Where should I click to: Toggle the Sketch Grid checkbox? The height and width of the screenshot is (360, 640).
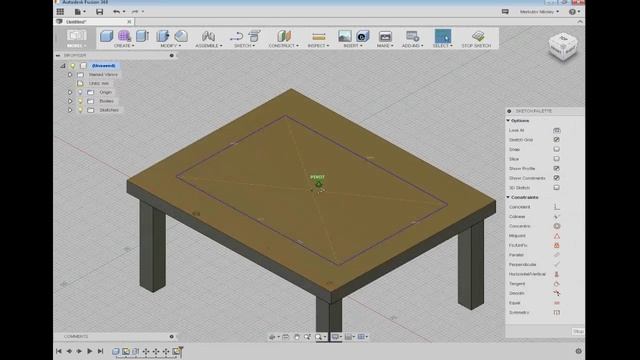tap(557, 140)
